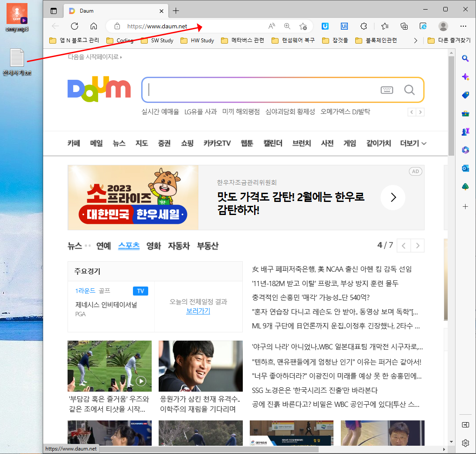Previous trending keywords arrow

click(x=411, y=112)
